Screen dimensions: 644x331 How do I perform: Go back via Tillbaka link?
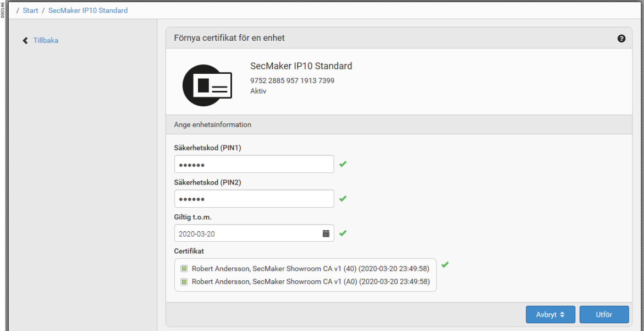tap(46, 41)
